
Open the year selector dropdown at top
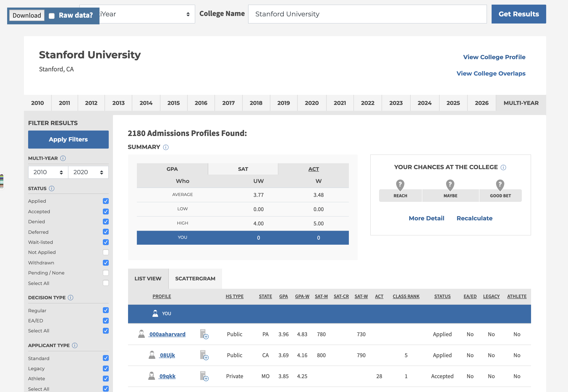coord(147,14)
